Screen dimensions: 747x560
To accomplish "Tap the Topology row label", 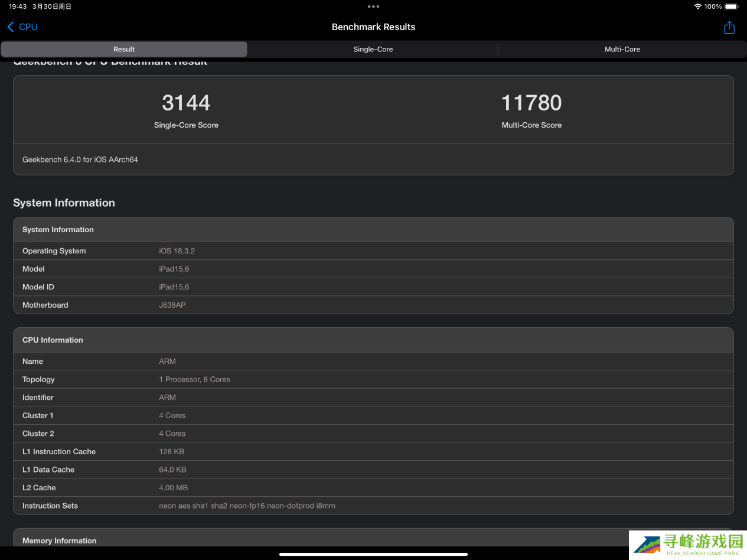I will (x=38, y=380).
